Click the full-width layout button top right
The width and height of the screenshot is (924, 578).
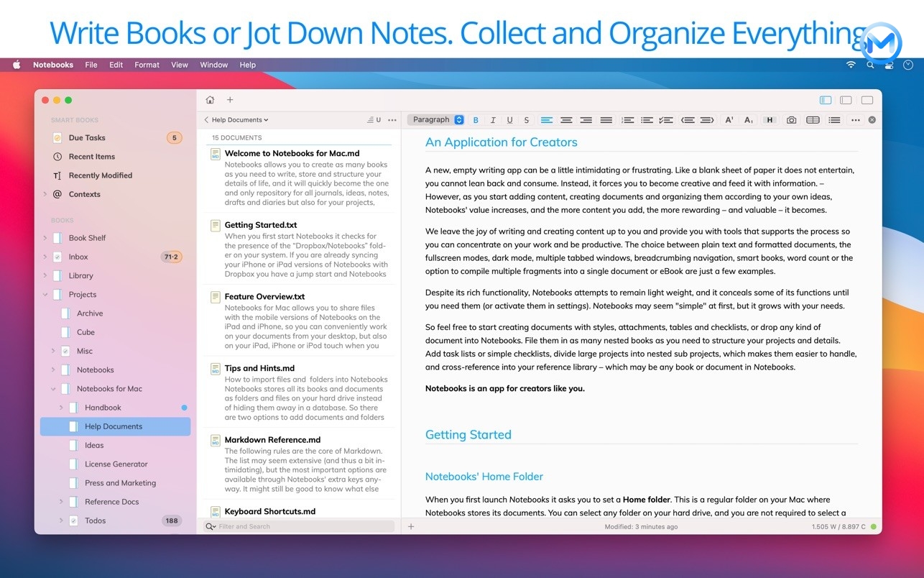point(867,100)
